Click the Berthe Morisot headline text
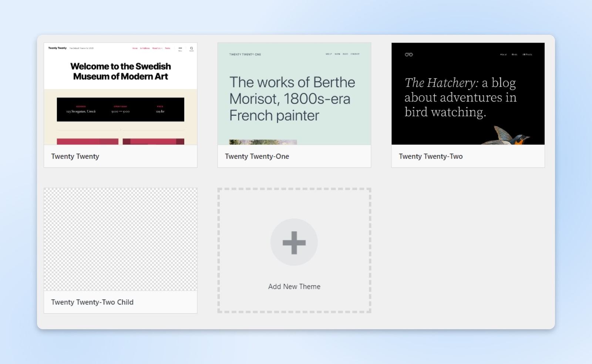Viewport: 592px width, 364px height. 292,99
